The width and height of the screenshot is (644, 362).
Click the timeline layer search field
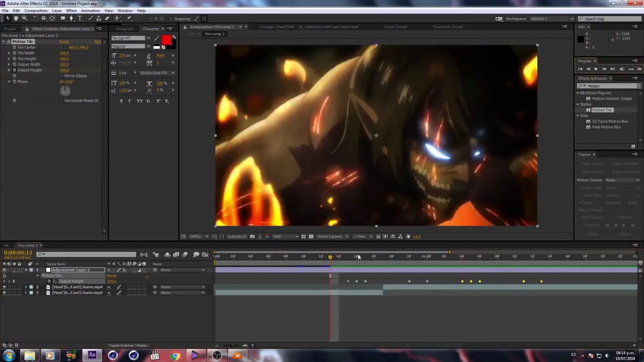(x=87, y=254)
